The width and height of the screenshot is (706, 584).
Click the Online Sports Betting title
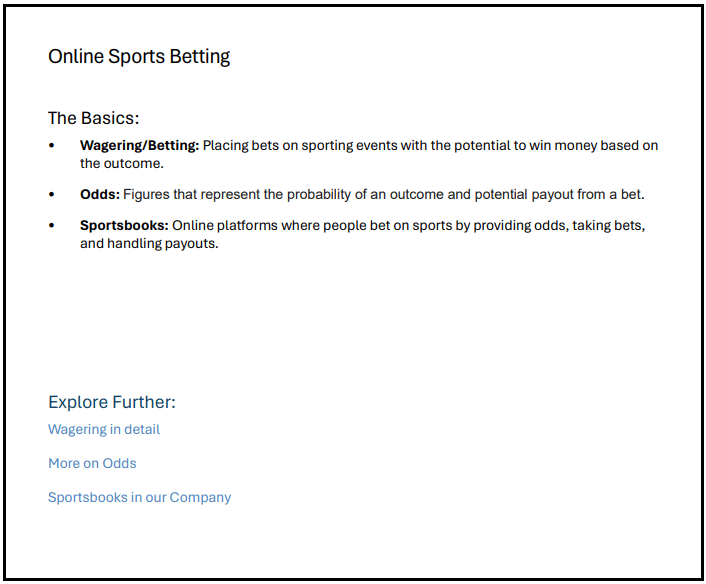tap(139, 57)
